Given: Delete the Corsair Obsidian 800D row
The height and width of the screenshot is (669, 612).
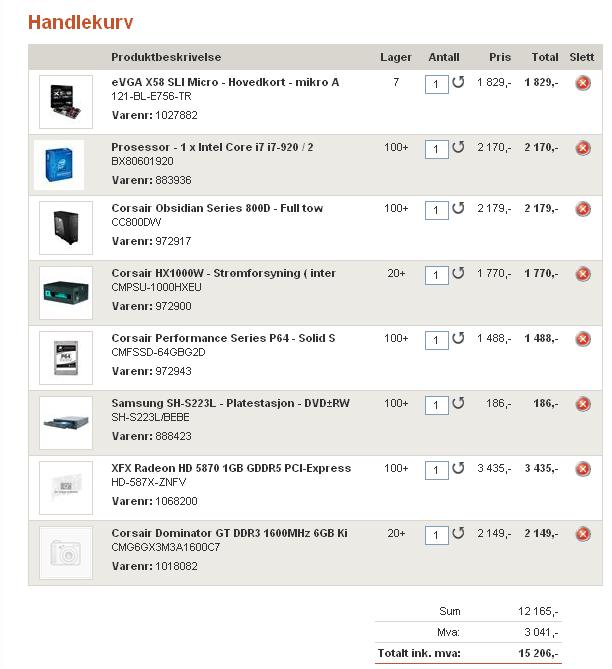Looking at the screenshot, I should [583, 209].
